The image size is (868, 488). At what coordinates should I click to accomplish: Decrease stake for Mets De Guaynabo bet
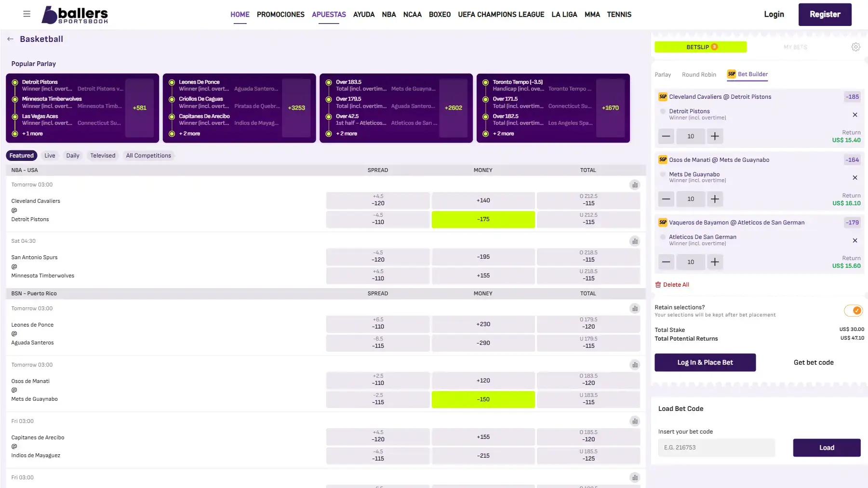[666, 199]
